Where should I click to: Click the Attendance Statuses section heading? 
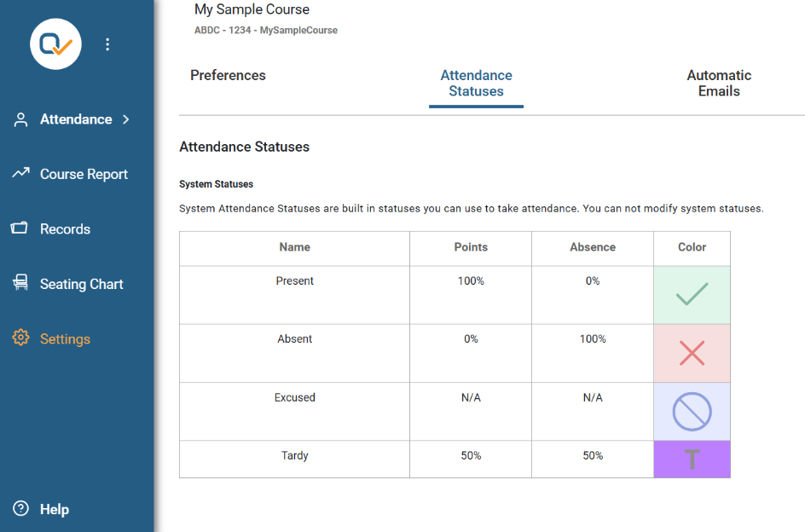coord(245,147)
